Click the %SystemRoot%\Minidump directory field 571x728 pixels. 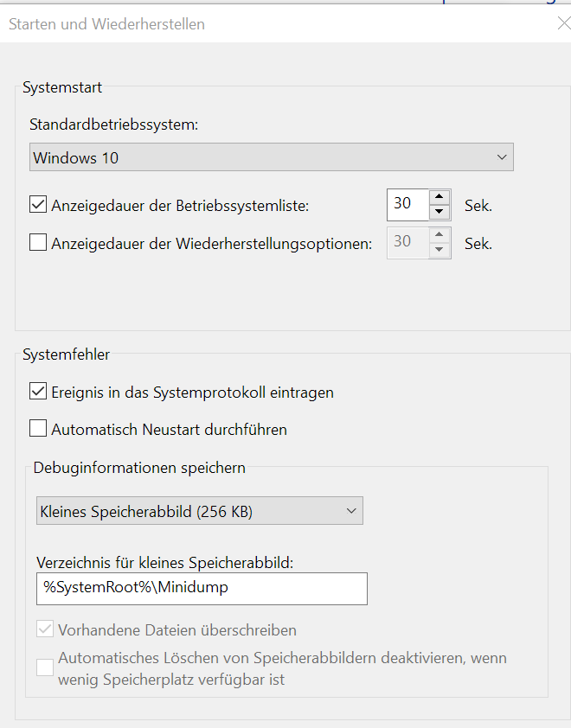[x=202, y=588]
